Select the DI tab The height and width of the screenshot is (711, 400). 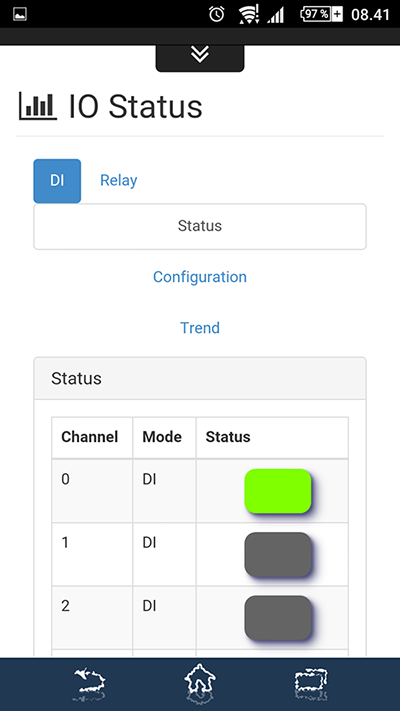pyautogui.click(x=57, y=181)
